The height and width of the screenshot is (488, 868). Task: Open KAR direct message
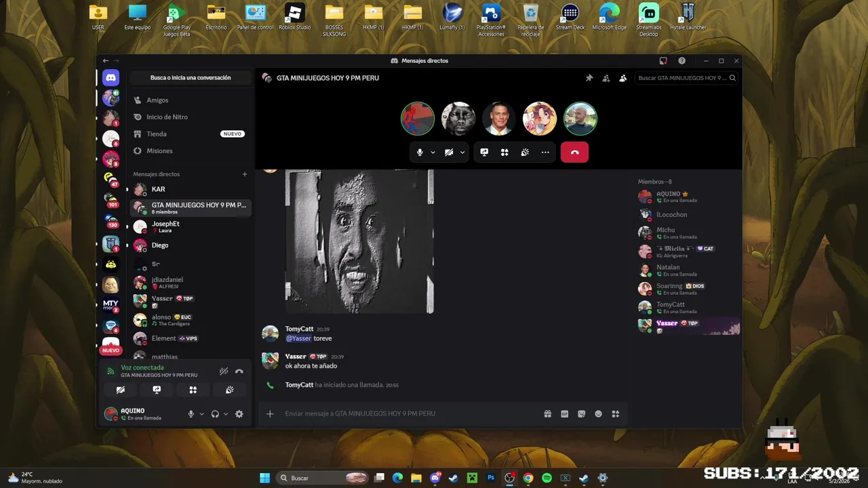pyautogui.click(x=189, y=189)
